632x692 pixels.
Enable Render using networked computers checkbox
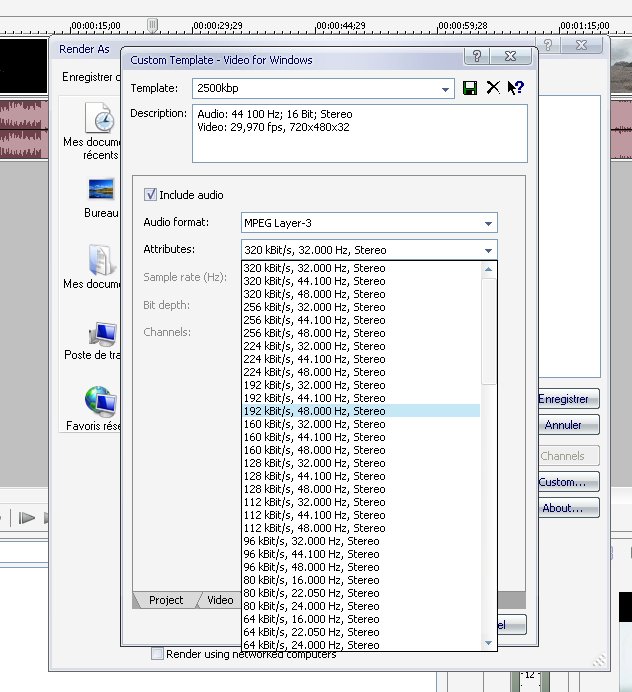click(157, 654)
